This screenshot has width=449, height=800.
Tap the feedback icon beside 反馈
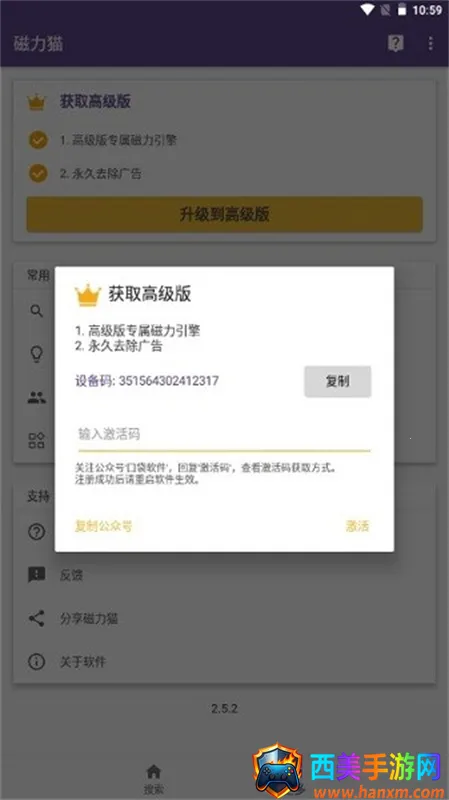coord(36,575)
